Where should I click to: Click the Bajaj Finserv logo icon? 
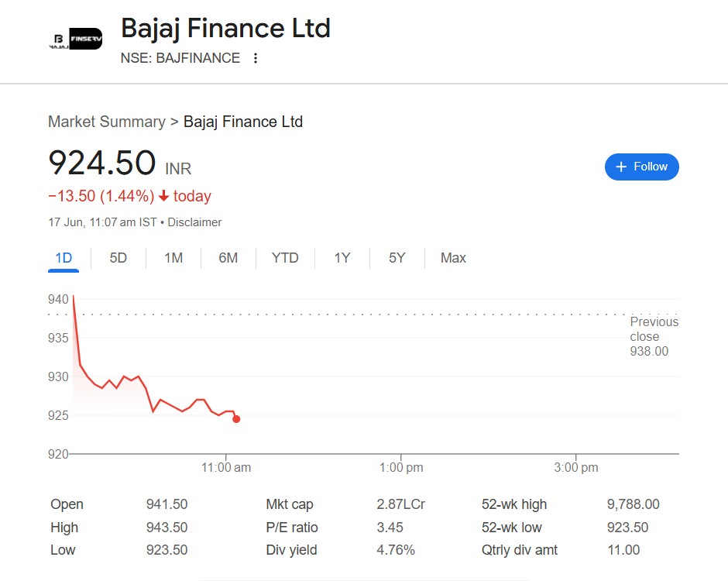pyautogui.click(x=75, y=40)
